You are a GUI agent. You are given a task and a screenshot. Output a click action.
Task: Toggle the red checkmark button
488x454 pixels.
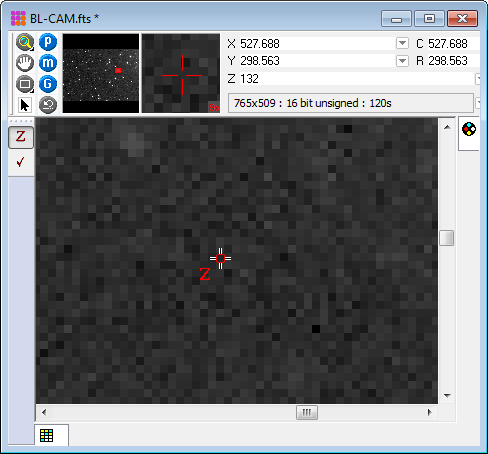(21, 162)
